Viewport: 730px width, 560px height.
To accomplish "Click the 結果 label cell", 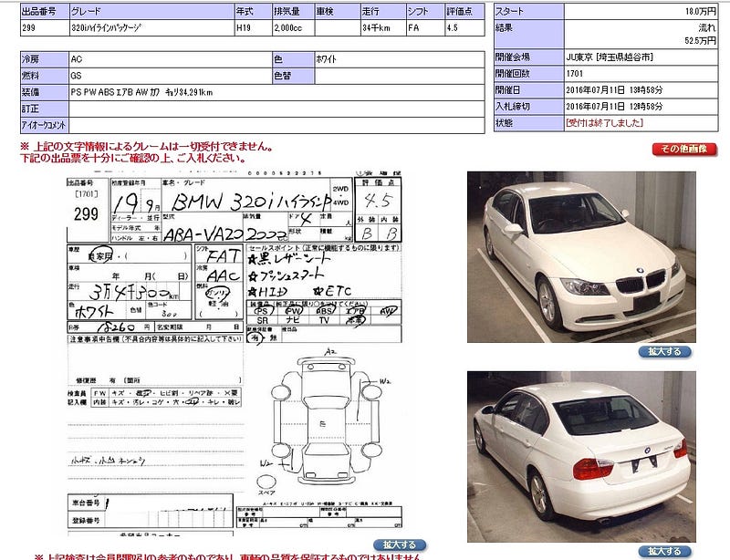I will tap(529, 34).
